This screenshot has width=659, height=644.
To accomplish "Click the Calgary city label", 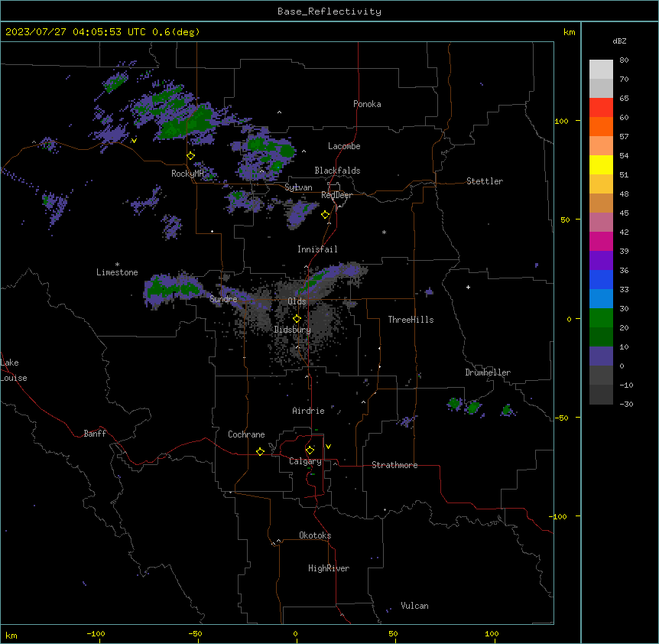I will click(x=305, y=461).
